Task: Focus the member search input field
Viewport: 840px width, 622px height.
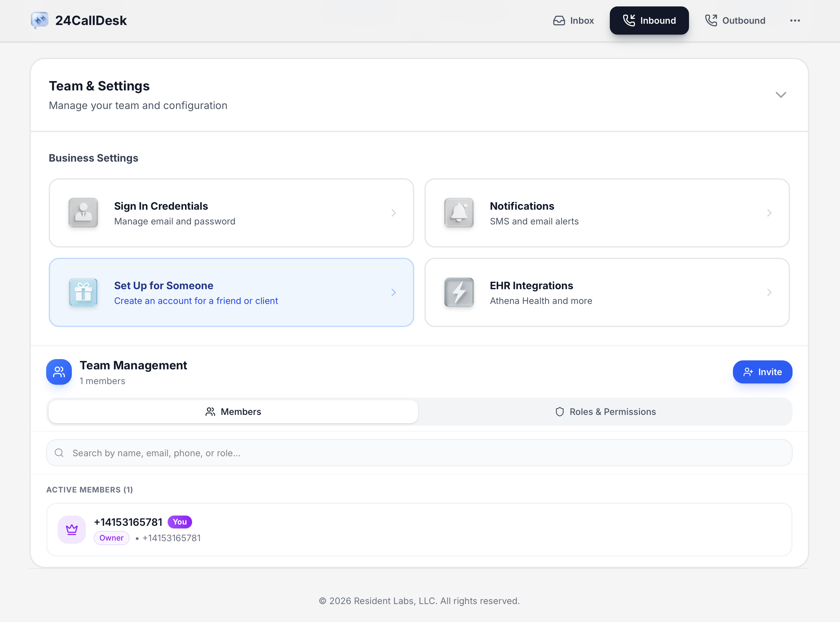Action: coord(429,453)
